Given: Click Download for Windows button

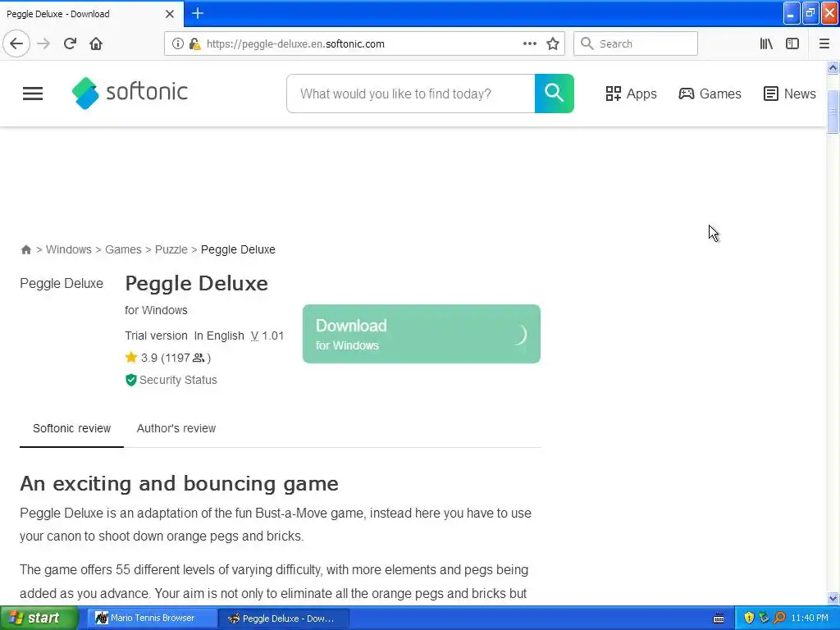Looking at the screenshot, I should click(x=421, y=334).
